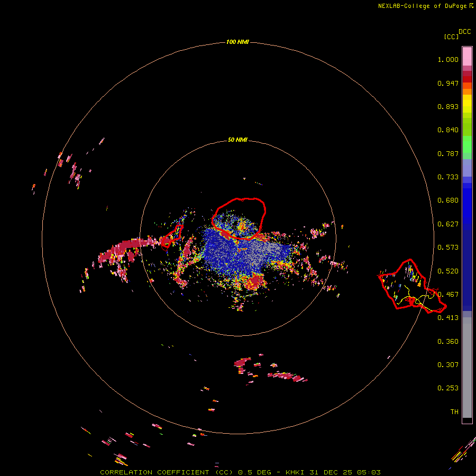The width and height of the screenshot is (476, 476).
Task: Click the 0.5 DEG elevation text
Action: [x=255, y=472]
